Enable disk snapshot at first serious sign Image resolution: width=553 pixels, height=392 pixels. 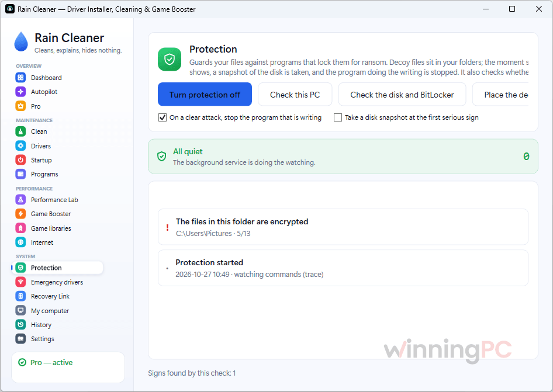338,117
